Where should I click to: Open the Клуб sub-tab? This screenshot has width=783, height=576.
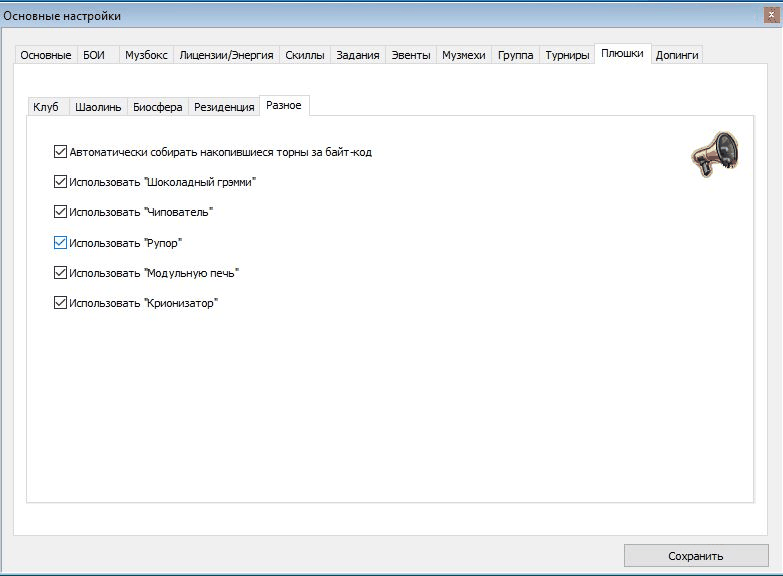click(x=46, y=107)
